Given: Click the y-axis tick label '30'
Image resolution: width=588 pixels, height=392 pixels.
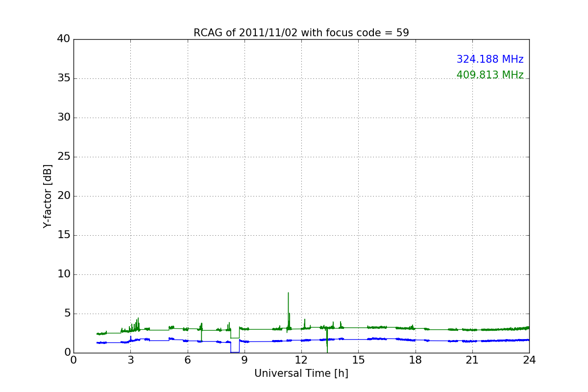Looking at the screenshot, I should (x=64, y=118).
